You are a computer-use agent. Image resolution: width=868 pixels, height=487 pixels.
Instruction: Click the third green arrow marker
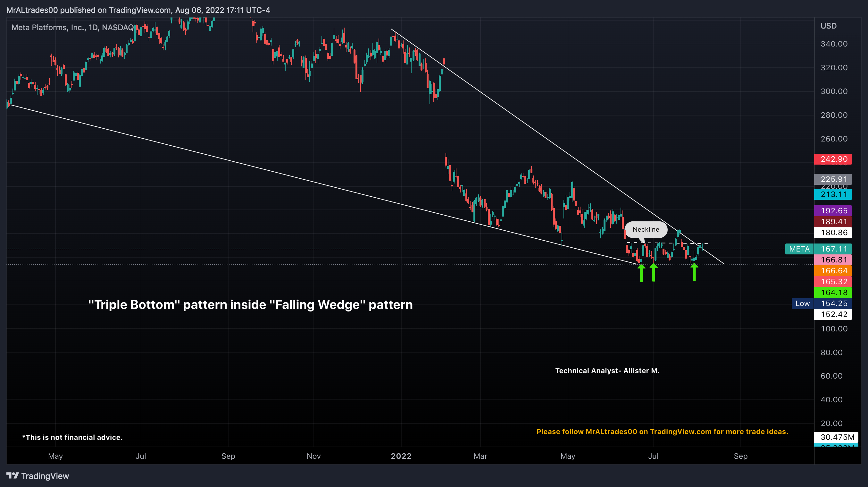(x=694, y=272)
